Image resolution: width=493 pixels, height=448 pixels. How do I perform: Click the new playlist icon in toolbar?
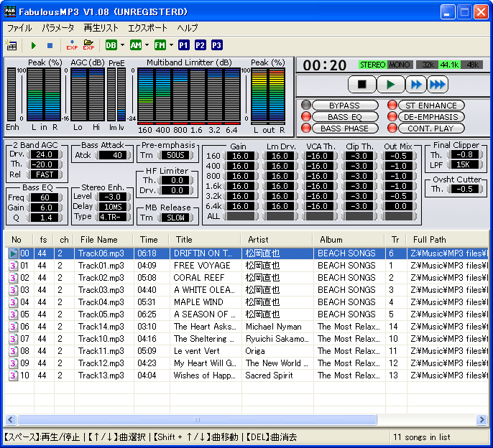point(11,45)
